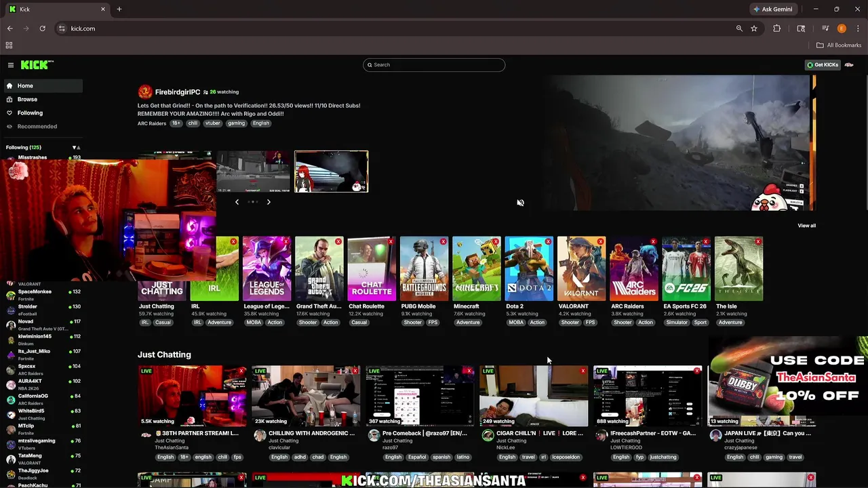This screenshot has width=868, height=488.
Task: Open the Minecraft category cover
Action: click(477, 268)
